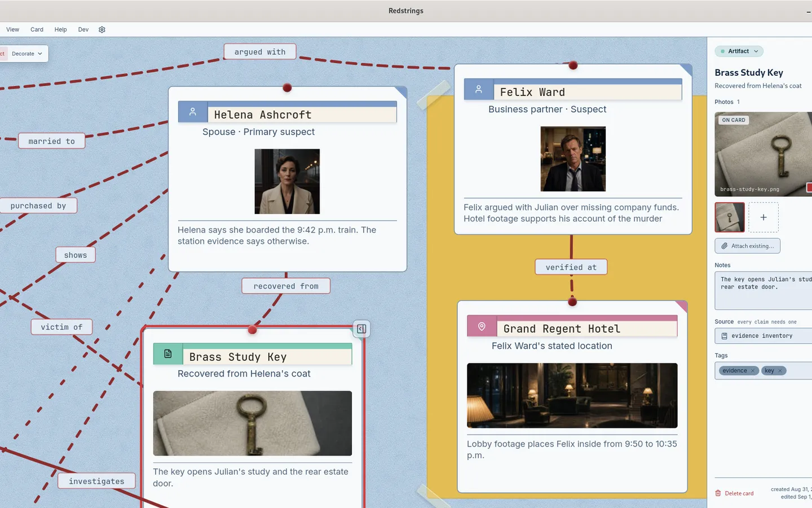This screenshot has width=812, height=508.
Task: Click the book icon in the Source field
Action: [725, 336]
